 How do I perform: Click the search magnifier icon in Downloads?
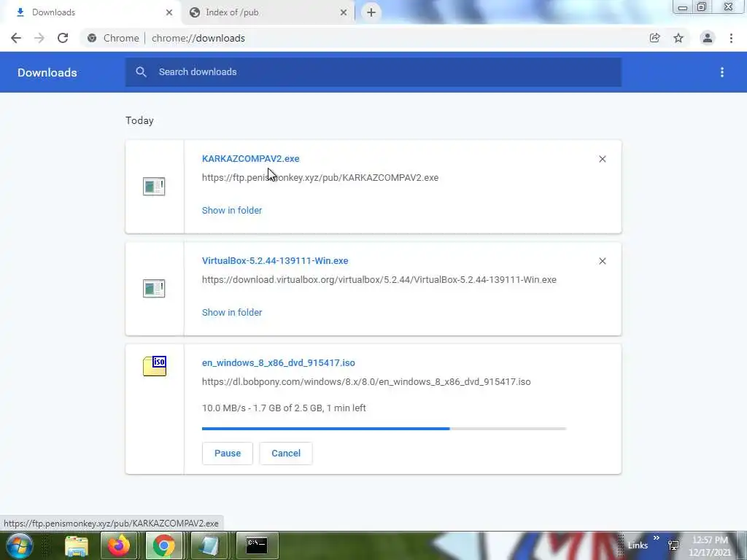[x=141, y=72]
